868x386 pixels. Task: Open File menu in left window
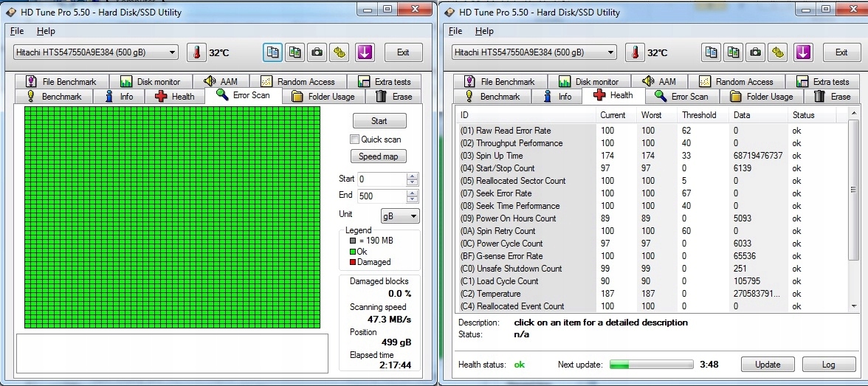click(16, 31)
